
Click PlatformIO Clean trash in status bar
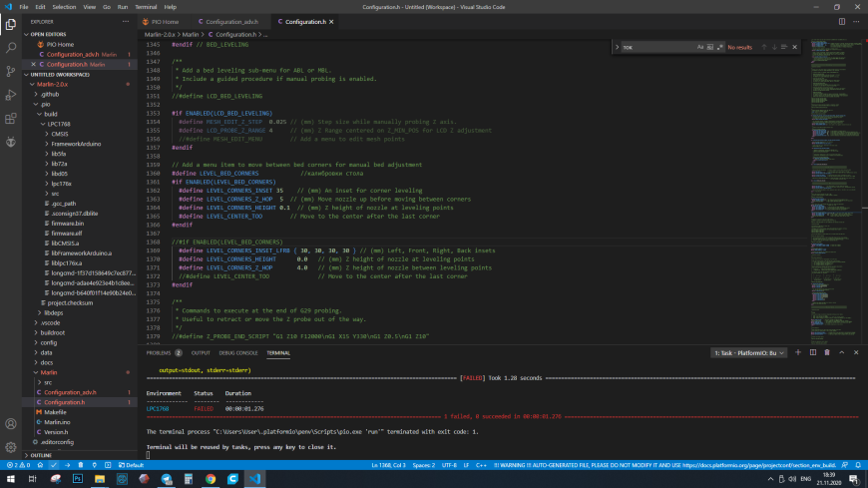[x=81, y=465]
